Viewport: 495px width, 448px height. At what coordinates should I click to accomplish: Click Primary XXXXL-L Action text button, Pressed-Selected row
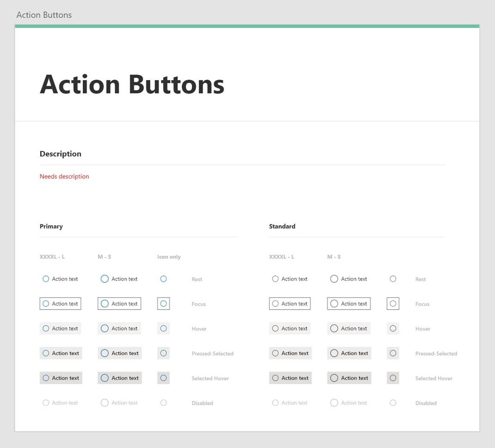[61, 353]
